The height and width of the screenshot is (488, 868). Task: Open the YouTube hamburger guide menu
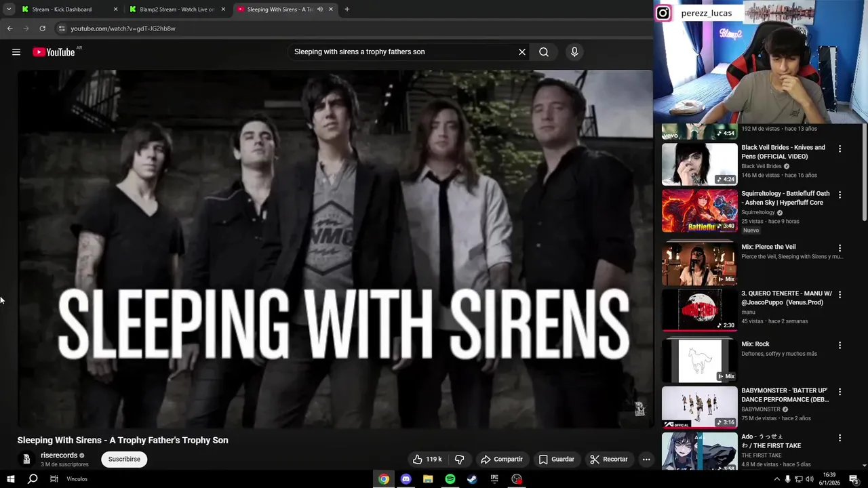pos(16,52)
